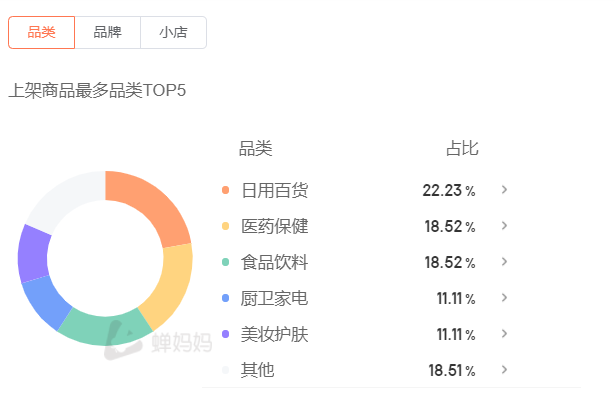This screenshot has height=416, width=615.
Task: Expand the 医药保健 row arrow
Action: (x=504, y=226)
